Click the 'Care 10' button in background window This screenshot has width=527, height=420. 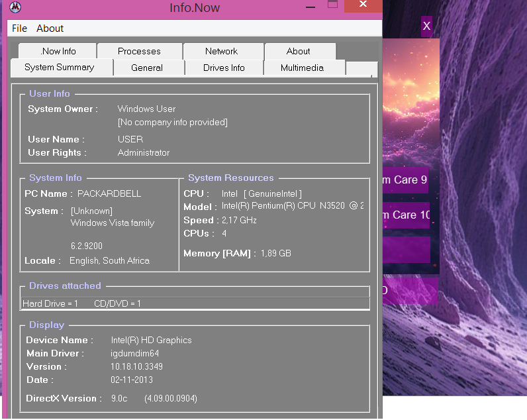(x=406, y=215)
